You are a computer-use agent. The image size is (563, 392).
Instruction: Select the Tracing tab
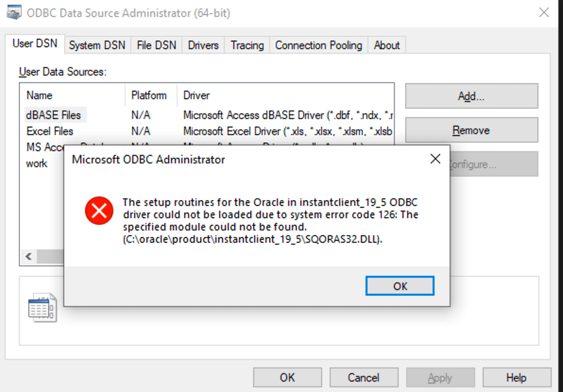pyautogui.click(x=247, y=45)
